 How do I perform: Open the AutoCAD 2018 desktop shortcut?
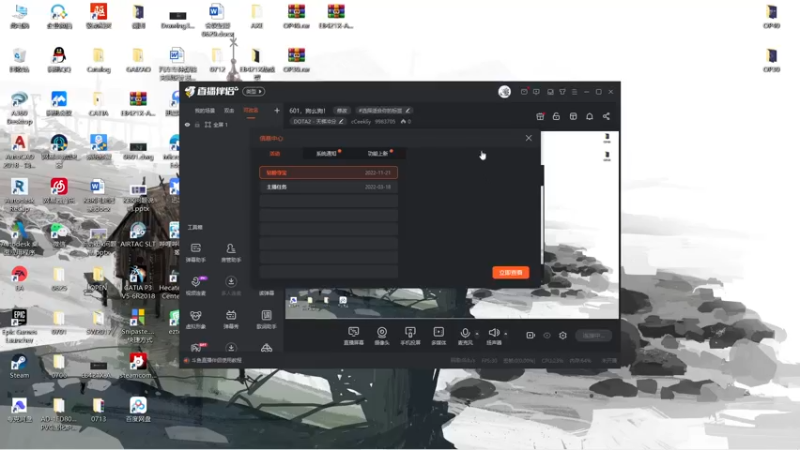[19, 151]
